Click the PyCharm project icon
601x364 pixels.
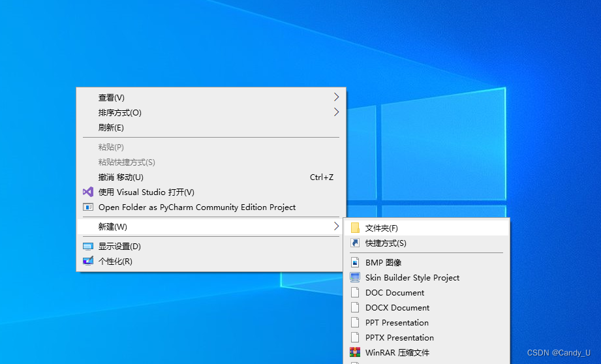coord(88,207)
